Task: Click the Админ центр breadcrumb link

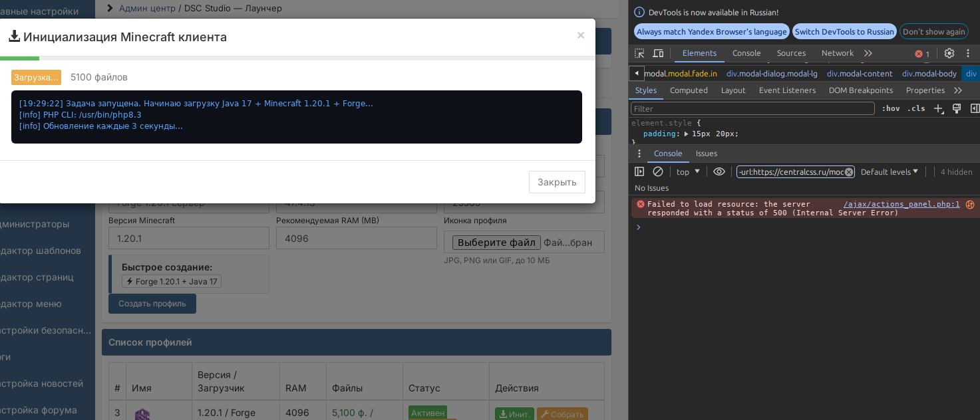Action: click(x=148, y=8)
